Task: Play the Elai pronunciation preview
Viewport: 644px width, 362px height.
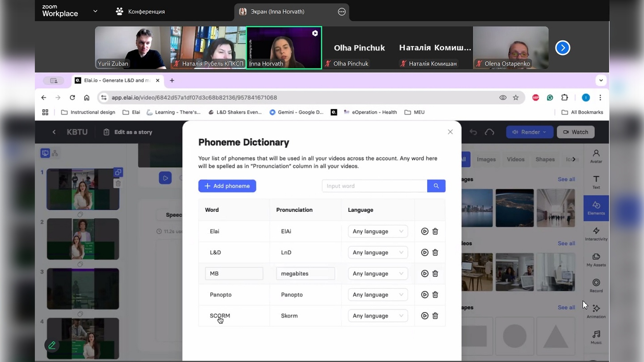Action: click(425, 231)
